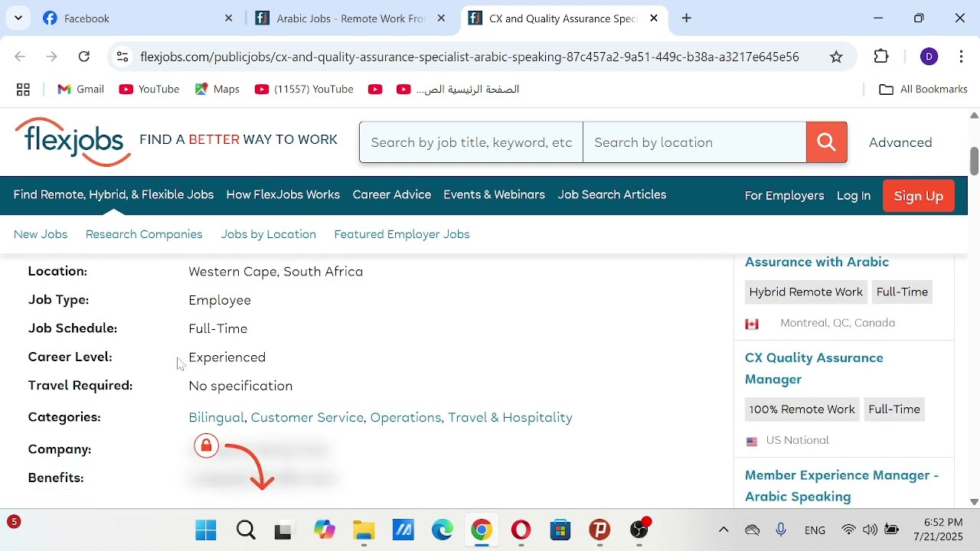Open Chrome three-dot menu
Viewport: 980px width, 551px height.
click(962, 57)
